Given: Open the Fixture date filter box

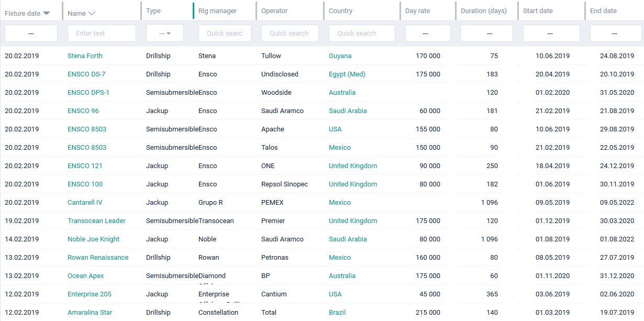Looking at the screenshot, I should 31,33.
